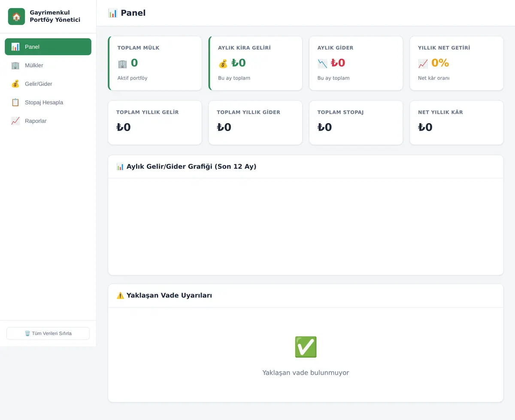Click the ₺0 value under Toplam Yıllık Gelir
The image size is (515, 420).
click(x=124, y=127)
